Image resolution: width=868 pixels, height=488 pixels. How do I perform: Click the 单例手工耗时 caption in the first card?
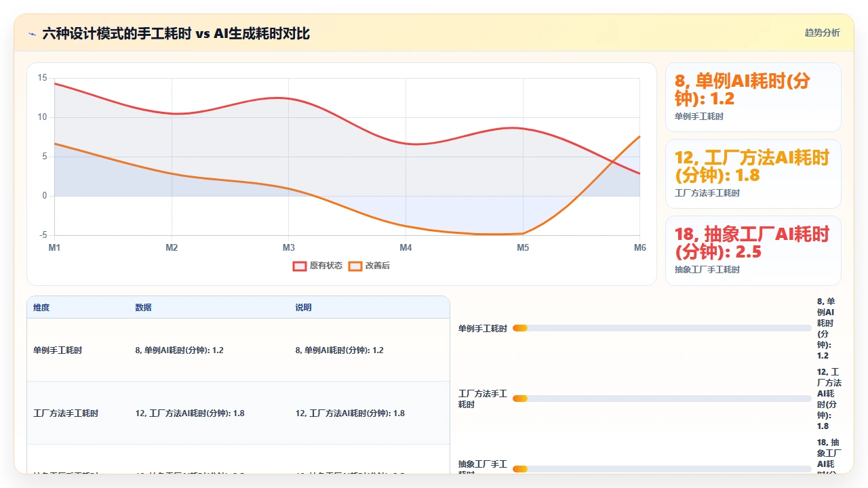pyautogui.click(x=699, y=117)
